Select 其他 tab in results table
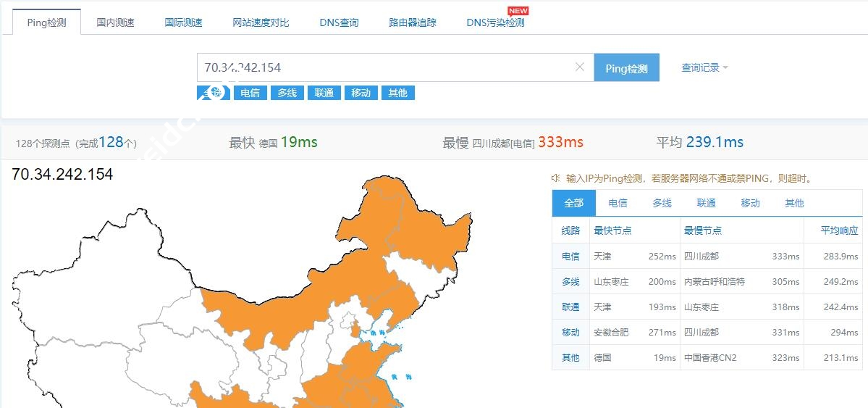Image resolution: width=868 pixels, height=408 pixels. (x=794, y=203)
